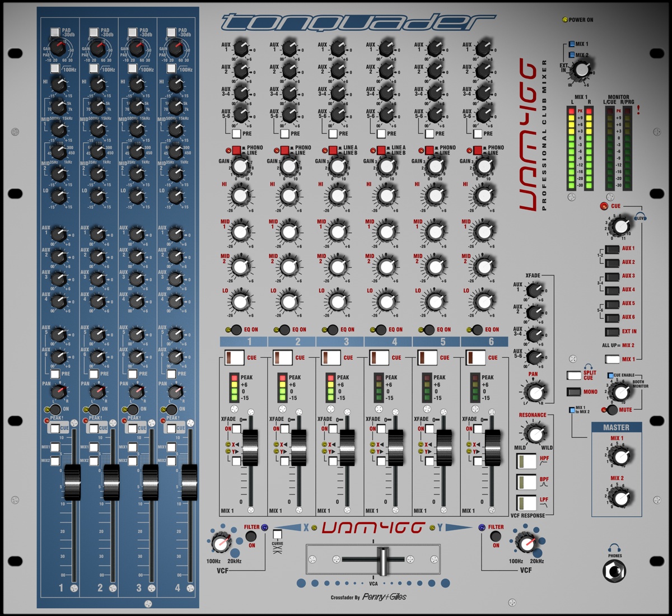Click channel 1 fader cap
The width and height of the screenshot is (672, 616).
click(250, 448)
